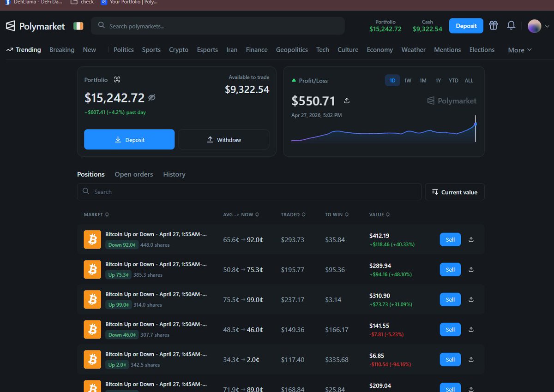Share the Down 92.0¢ Bitcoin position
The width and height of the screenshot is (554, 392).
tap(471, 240)
